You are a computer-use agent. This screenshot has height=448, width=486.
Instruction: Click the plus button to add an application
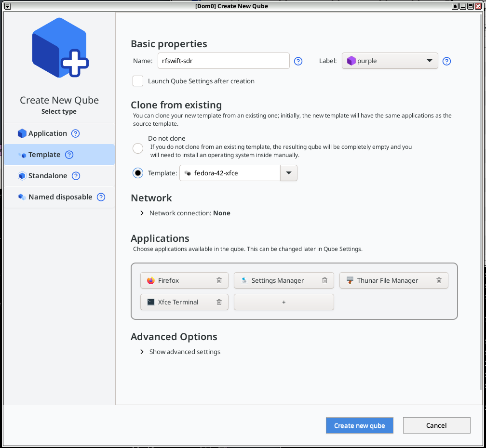pos(283,302)
